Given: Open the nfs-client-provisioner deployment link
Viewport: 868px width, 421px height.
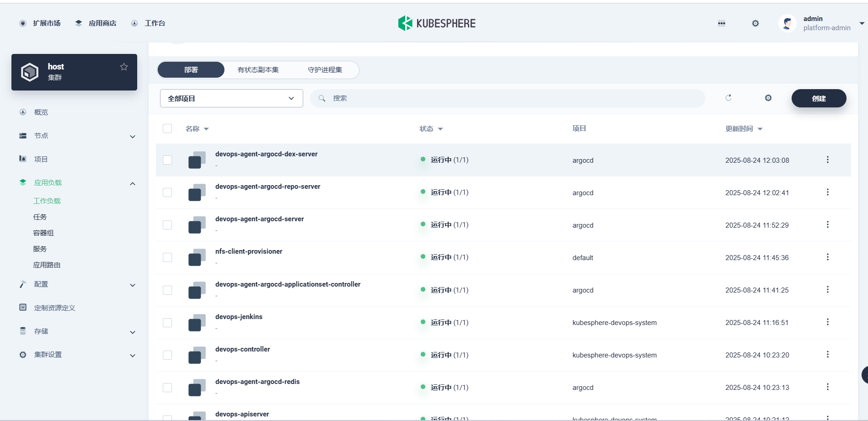Looking at the screenshot, I should click(249, 251).
